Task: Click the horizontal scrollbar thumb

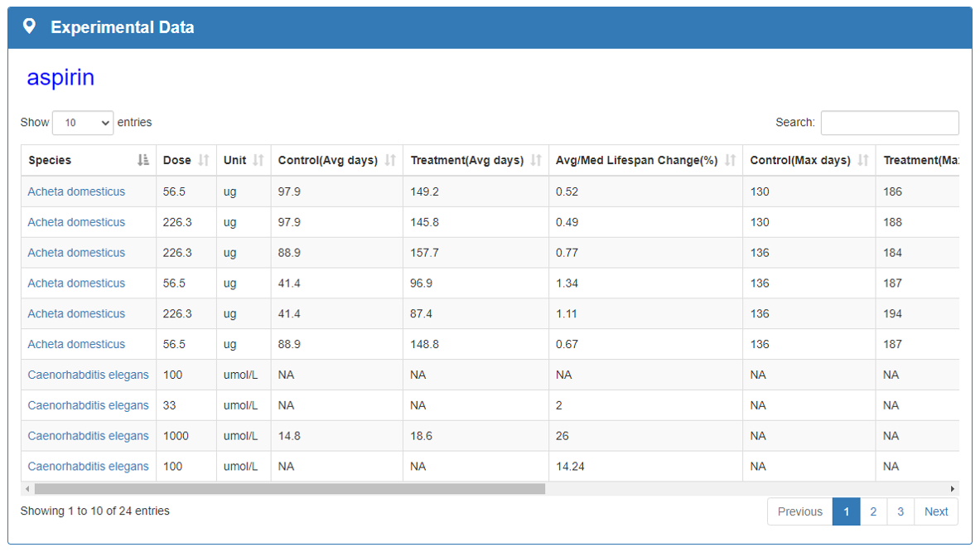Action: (290, 489)
